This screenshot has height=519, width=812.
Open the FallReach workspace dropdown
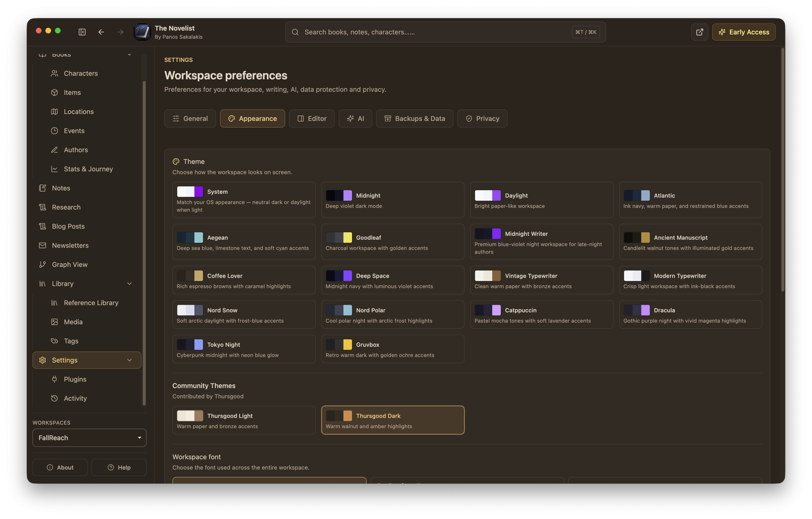pos(89,438)
